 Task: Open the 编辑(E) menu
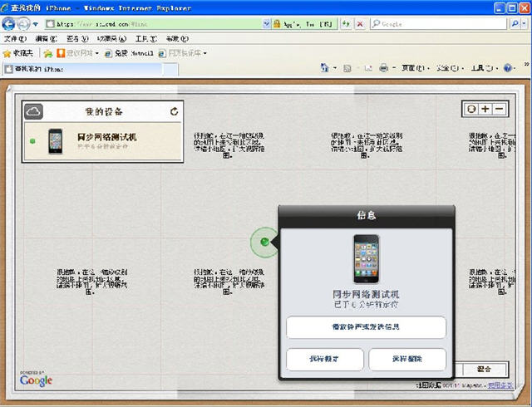(x=46, y=39)
